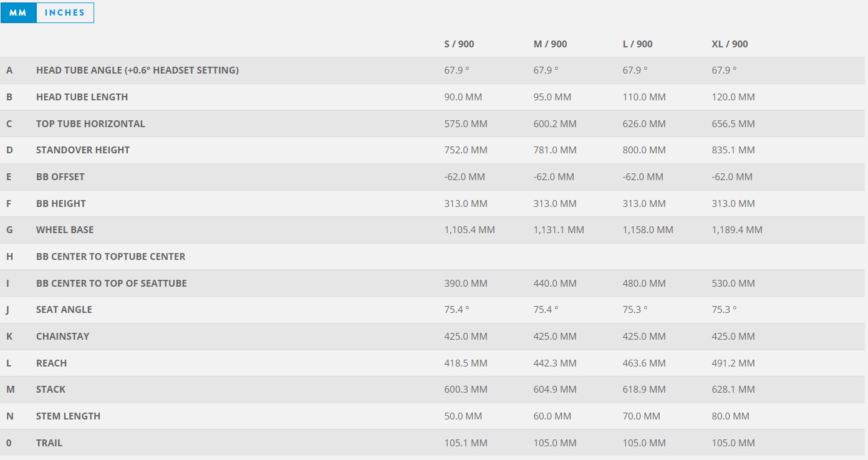
Task: Select the Stem Length row label
Action: [x=68, y=416]
